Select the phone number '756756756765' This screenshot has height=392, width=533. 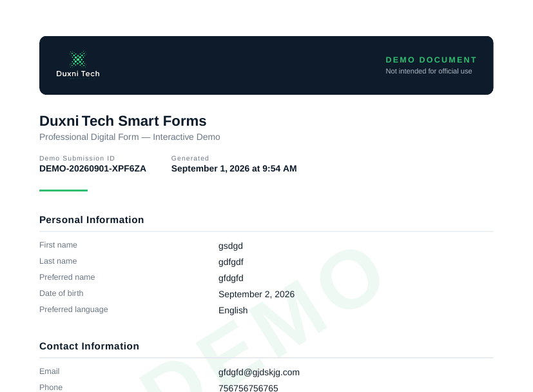(248, 388)
